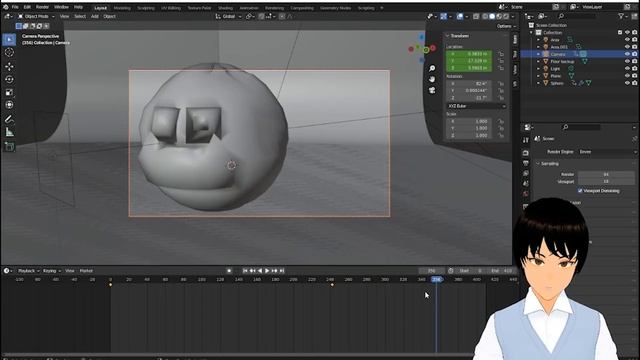The height and width of the screenshot is (360, 640).
Task: Disable Sphere in renders camera icon
Action: (635, 83)
